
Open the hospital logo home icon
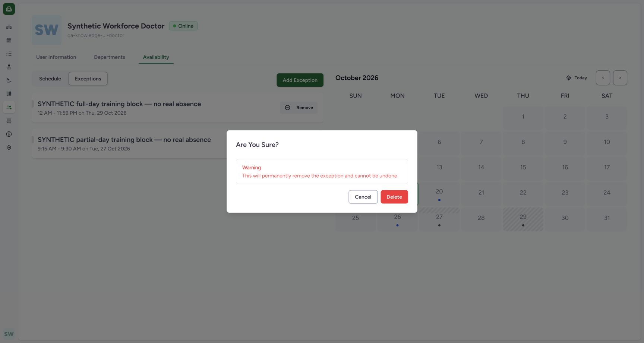[x=9, y=9]
